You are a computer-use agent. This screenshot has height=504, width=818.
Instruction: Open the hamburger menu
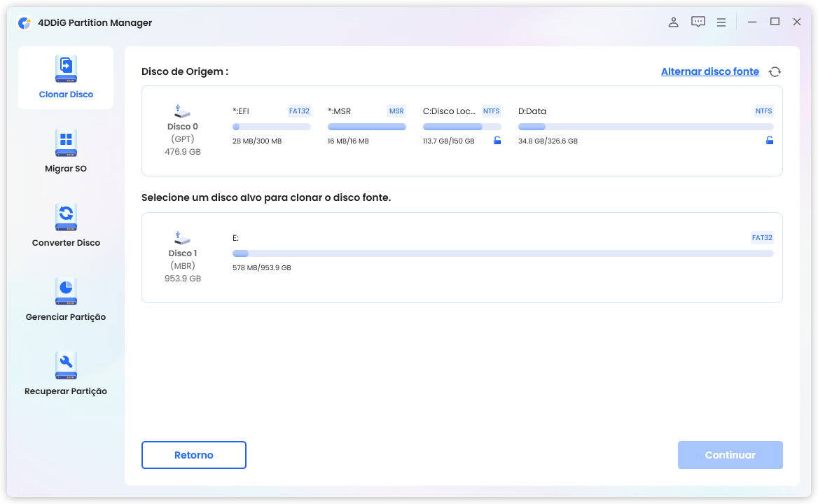(721, 22)
